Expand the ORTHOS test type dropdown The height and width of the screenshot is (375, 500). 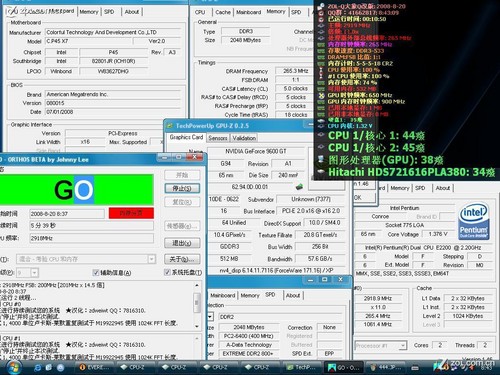tap(151, 259)
